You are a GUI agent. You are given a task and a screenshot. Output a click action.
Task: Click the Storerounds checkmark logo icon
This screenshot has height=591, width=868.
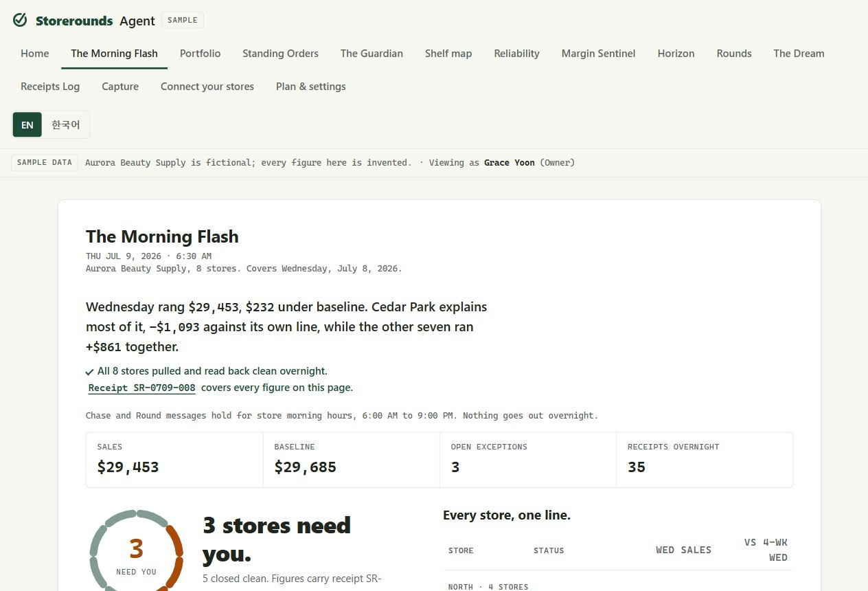coord(20,20)
